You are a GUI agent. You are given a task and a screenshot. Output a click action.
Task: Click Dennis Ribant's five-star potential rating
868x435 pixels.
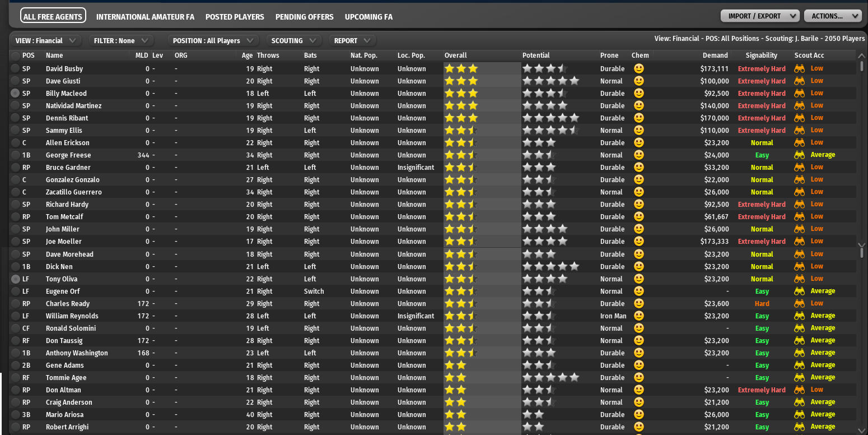click(x=550, y=118)
